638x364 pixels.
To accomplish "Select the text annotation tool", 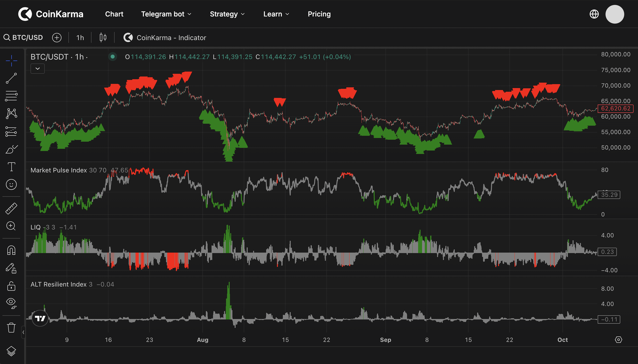I will (x=11, y=167).
